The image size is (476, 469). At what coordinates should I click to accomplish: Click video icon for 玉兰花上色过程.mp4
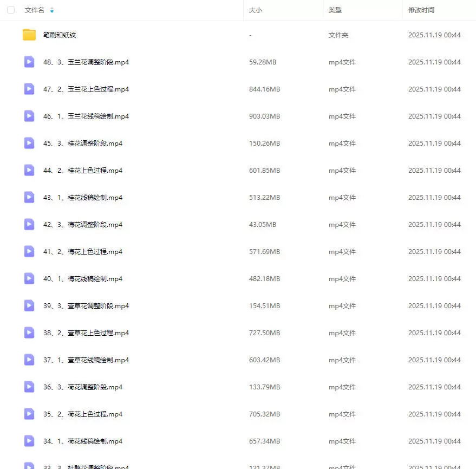[x=29, y=89]
